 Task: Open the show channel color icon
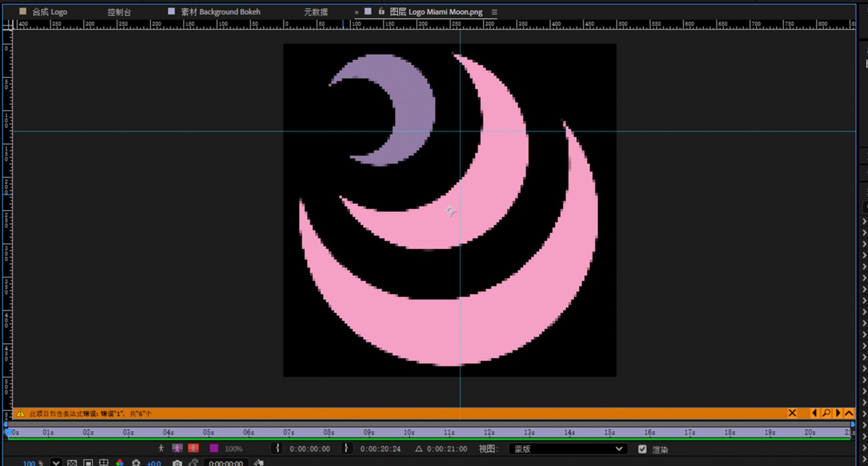(120, 463)
